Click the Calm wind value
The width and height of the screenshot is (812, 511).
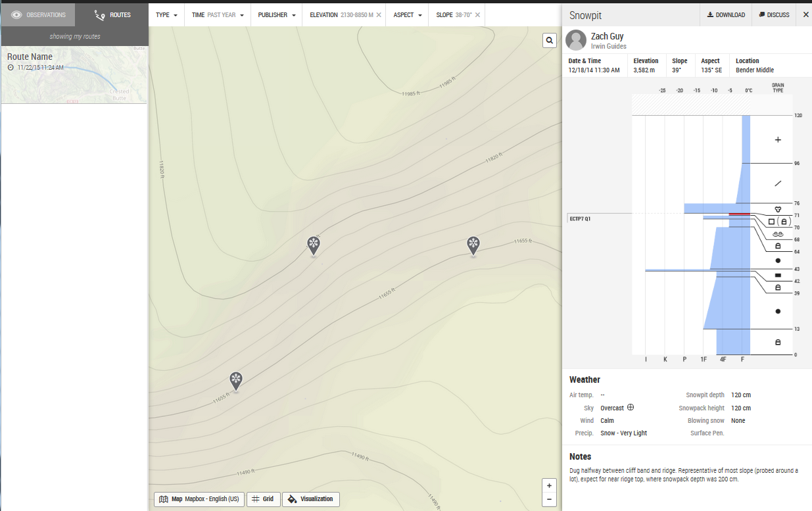point(607,420)
